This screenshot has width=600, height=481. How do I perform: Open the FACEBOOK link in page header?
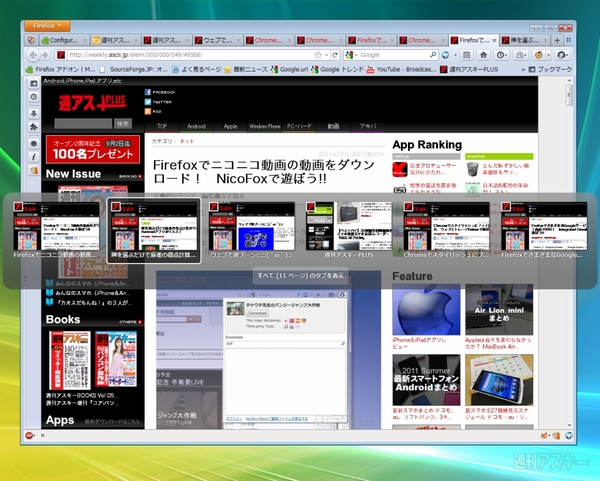160,92
